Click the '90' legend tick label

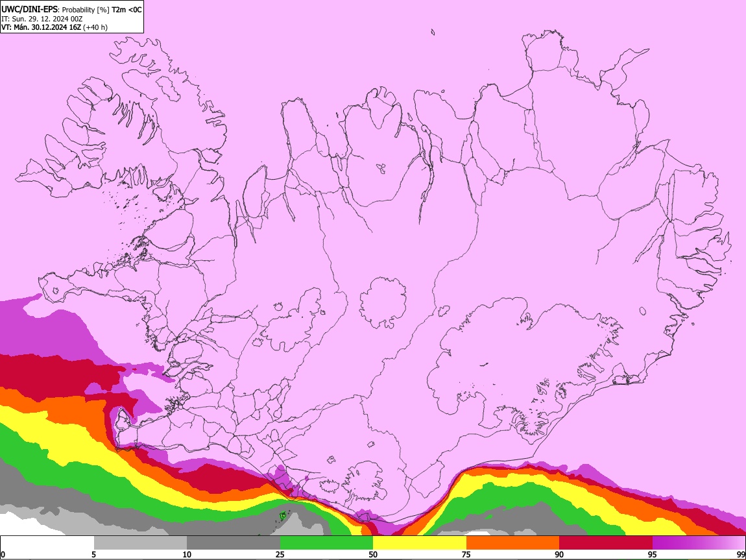(x=559, y=554)
